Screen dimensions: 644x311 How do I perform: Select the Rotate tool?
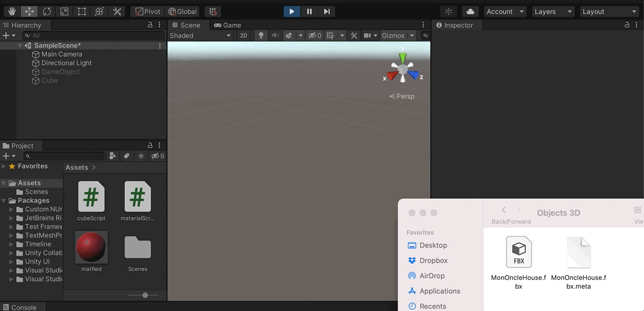46,11
